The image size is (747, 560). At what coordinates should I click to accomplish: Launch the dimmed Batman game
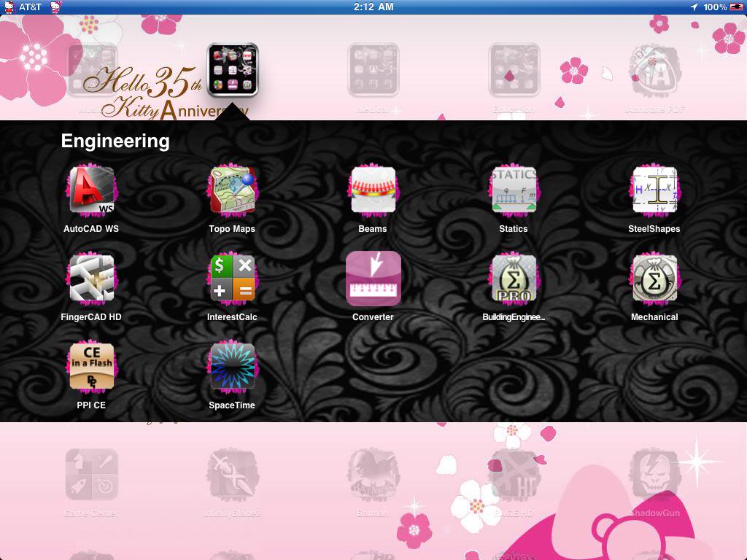click(373, 474)
